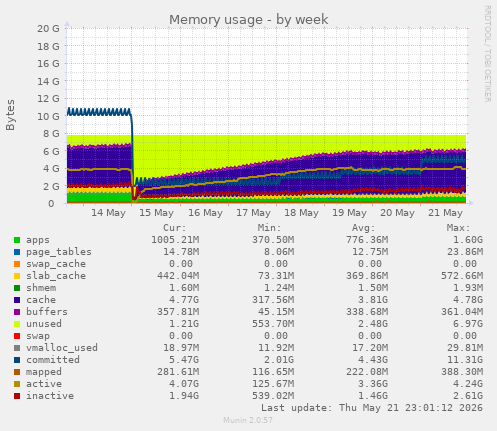This screenshot has height=431, width=497.
Task: Click buffers current value 357.81M
Action: click(178, 312)
